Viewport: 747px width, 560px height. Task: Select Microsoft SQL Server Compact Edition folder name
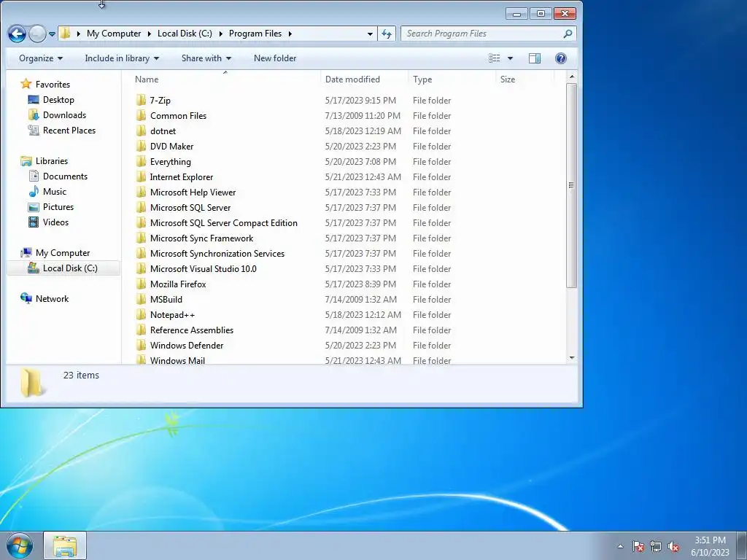tap(223, 223)
